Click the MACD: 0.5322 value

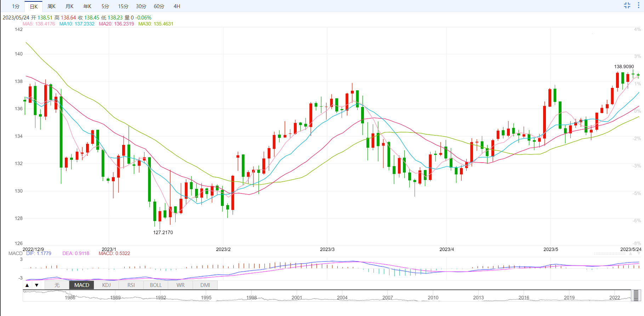(114, 253)
